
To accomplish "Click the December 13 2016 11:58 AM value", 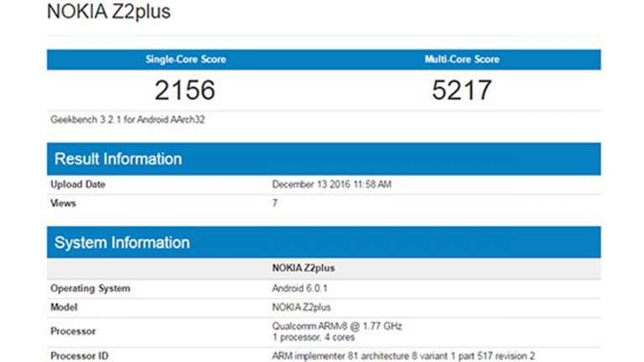I will pos(331,184).
